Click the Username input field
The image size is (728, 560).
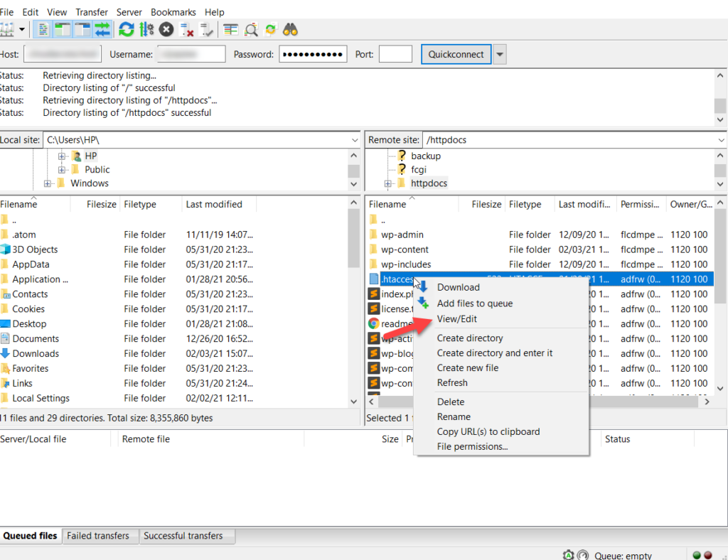click(x=191, y=54)
